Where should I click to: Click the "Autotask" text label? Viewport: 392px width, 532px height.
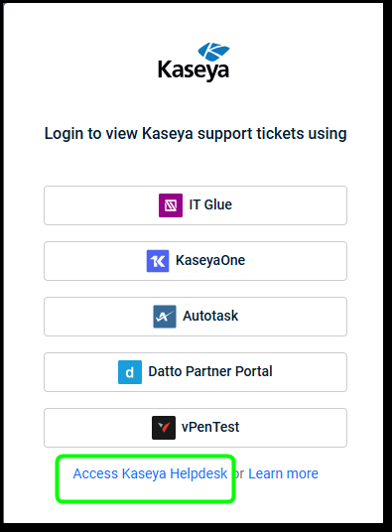coord(210,316)
